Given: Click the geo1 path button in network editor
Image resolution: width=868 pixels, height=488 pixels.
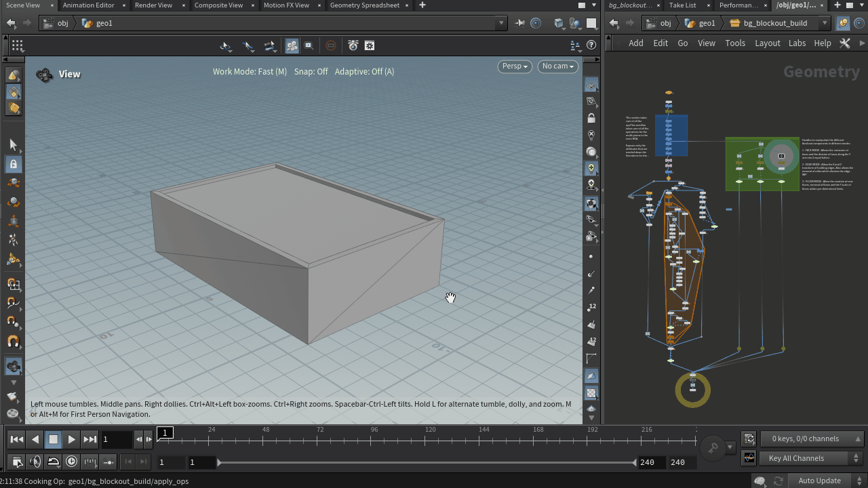Looking at the screenshot, I should [701, 23].
